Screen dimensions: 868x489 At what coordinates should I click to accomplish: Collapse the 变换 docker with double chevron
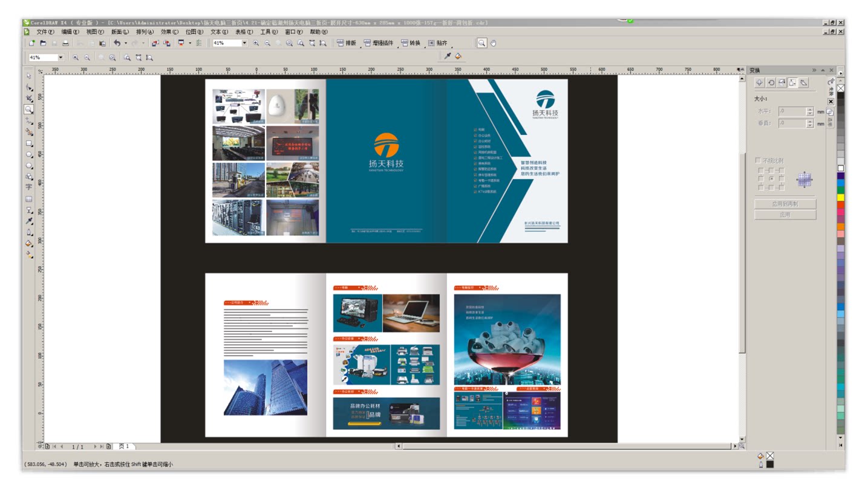pyautogui.click(x=814, y=70)
